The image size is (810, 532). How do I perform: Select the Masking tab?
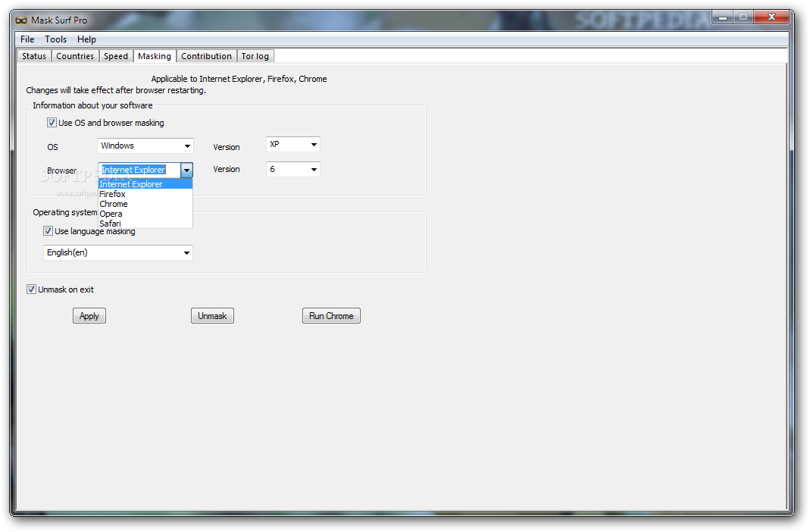tap(155, 56)
